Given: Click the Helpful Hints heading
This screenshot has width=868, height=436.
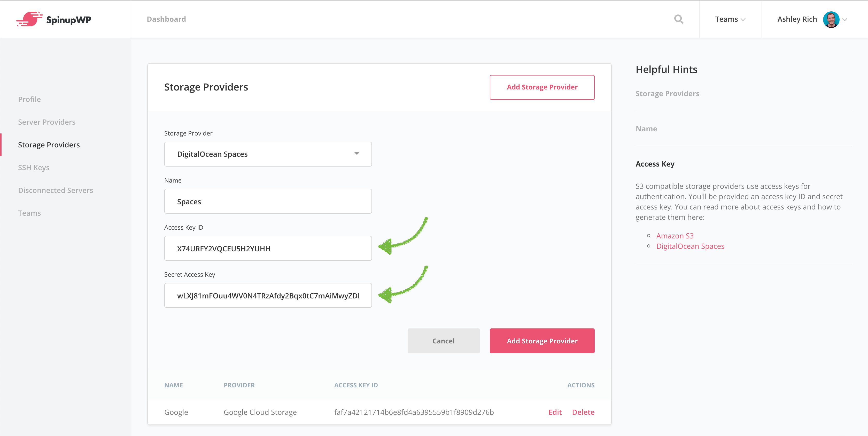Looking at the screenshot, I should click(x=666, y=70).
